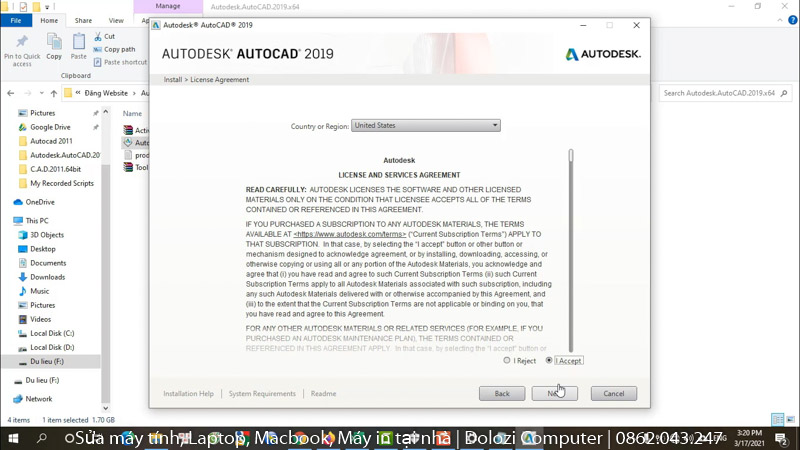Go back in Explorer navigation
This screenshot has width=800, height=450.
[x=11, y=93]
